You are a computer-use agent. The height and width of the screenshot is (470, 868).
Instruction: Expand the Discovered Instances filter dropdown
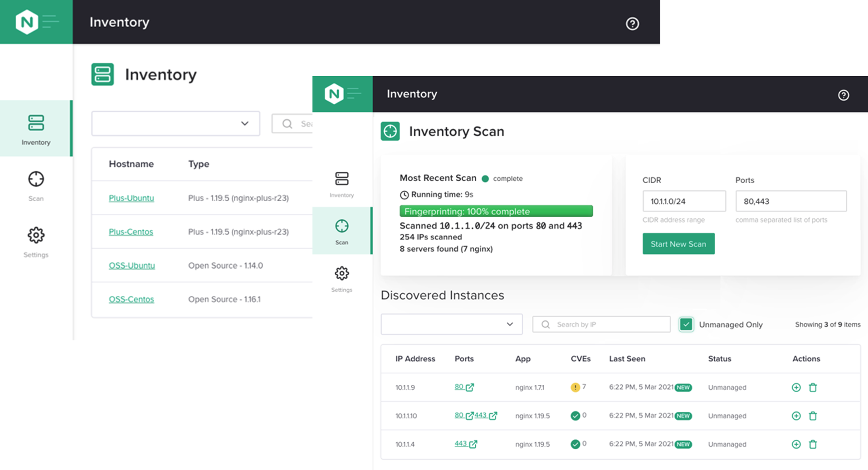point(452,324)
